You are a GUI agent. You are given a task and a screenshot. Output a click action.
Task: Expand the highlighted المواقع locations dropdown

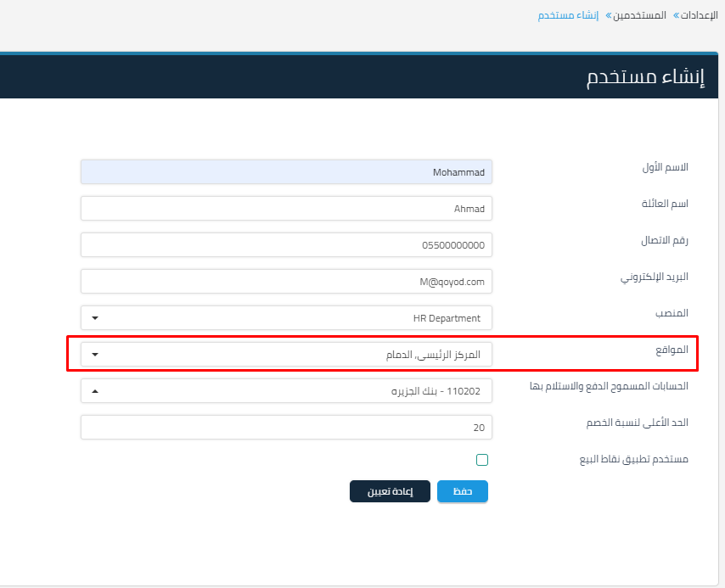(95, 354)
